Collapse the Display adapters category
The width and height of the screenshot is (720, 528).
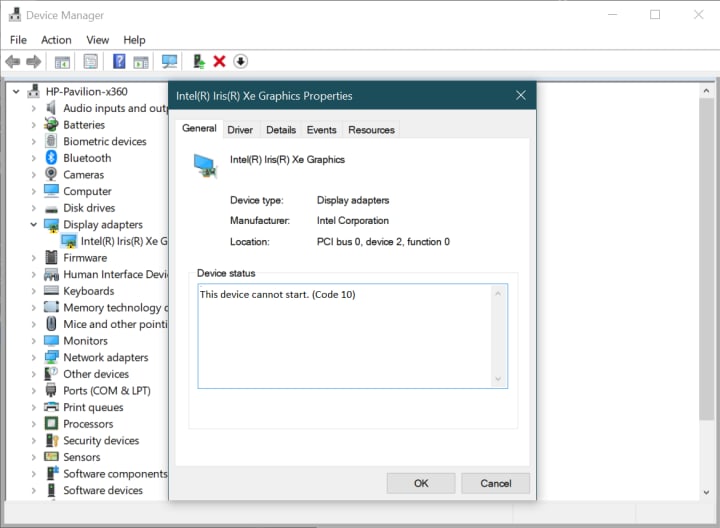pyautogui.click(x=34, y=225)
